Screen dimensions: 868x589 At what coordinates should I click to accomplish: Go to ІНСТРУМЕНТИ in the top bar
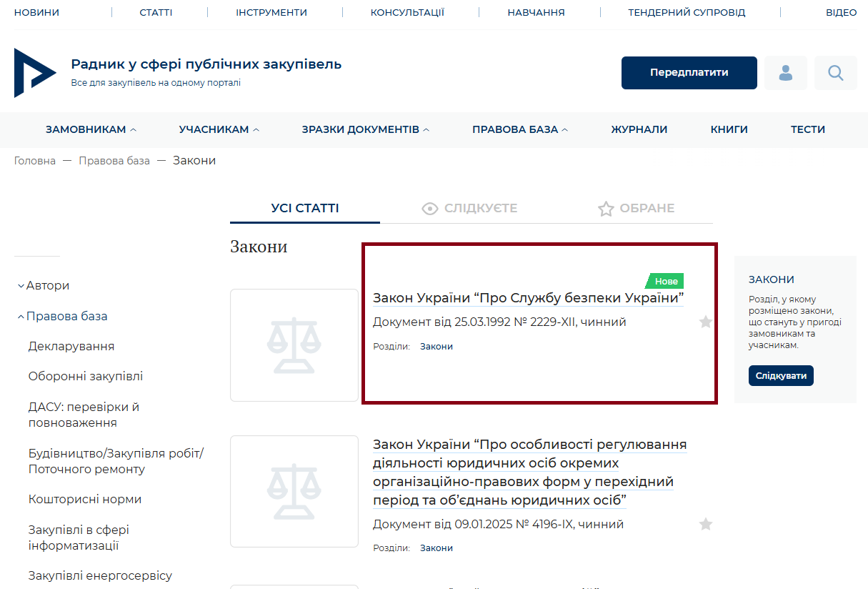point(271,12)
